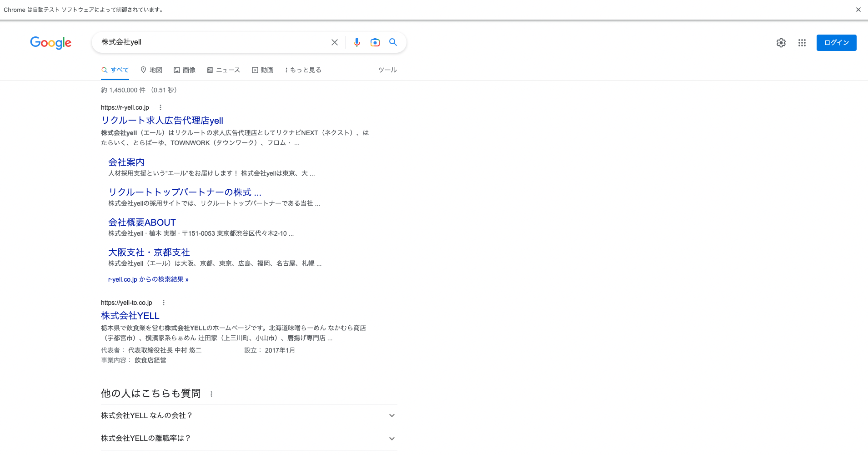Image resolution: width=868 pixels, height=455 pixels.
Task: Click the 事業内容： 飲食店経営 text
Action: [x=134, y=360]
